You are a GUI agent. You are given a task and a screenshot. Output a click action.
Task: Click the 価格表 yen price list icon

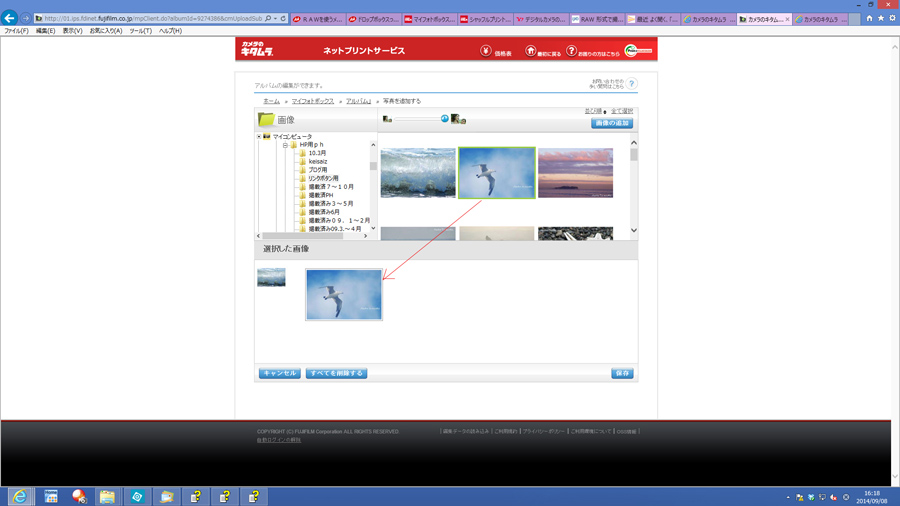click(486, 51)
